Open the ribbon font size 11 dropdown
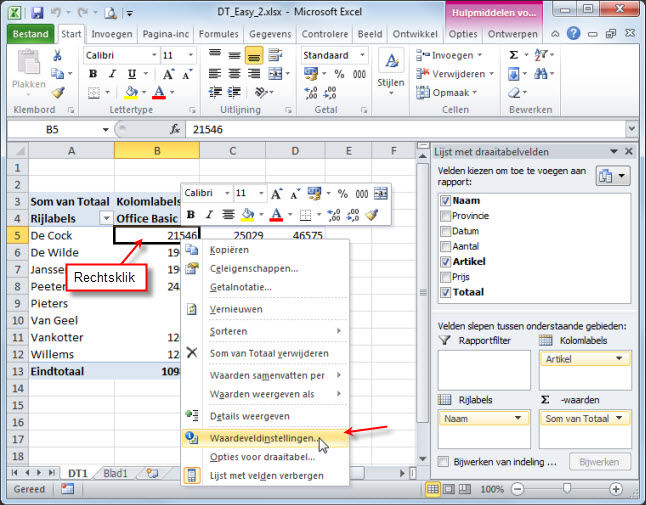Screen dimensions: 646x505 coord(190,55)
